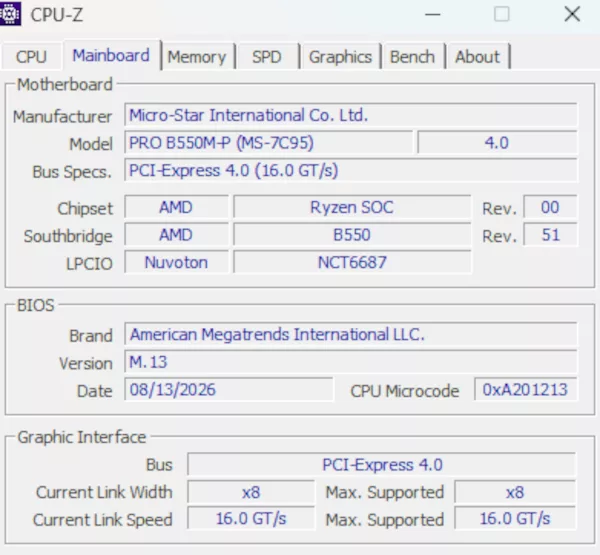The image size is (600, 555).
Task: Click the LPCIO label
Action: point(89,263)
